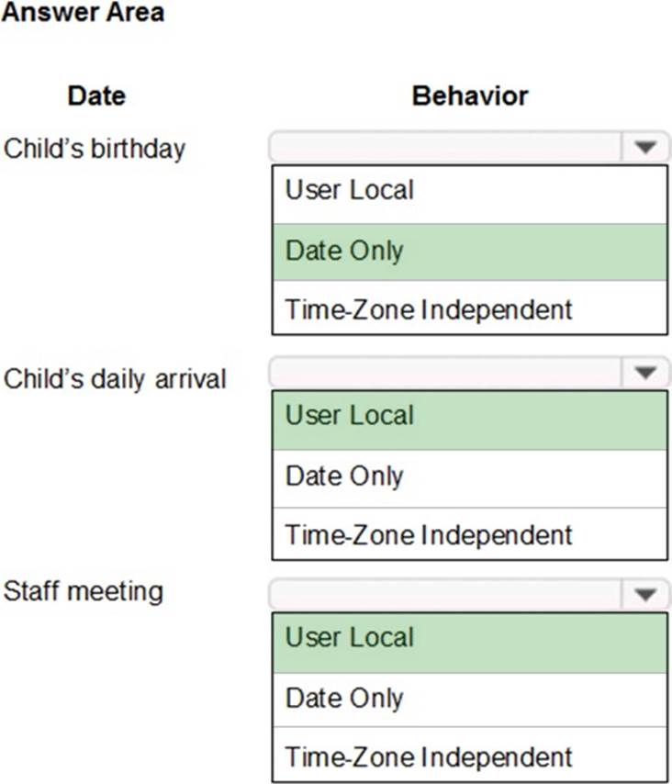Image resolution: width=672 pixels, height=784 pixels.
Task: Open the Staff meeting dropdown arrow
Action: 646,595
